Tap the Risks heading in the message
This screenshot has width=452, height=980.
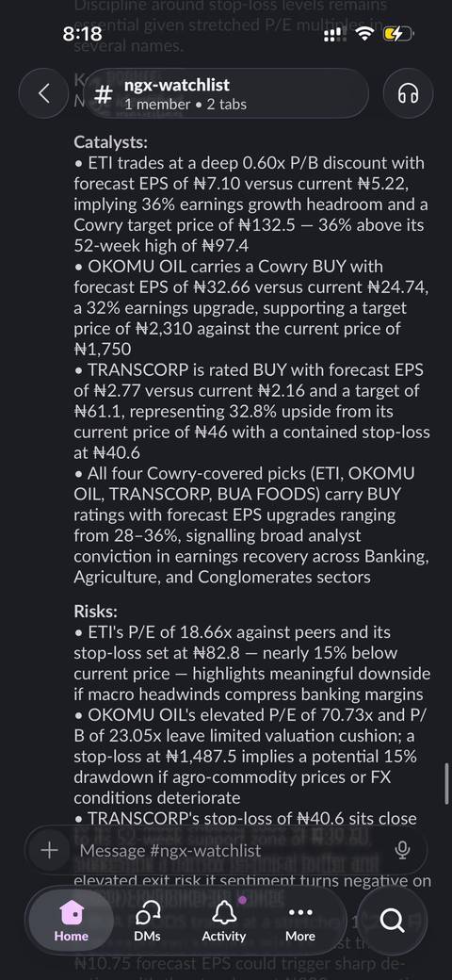(95, 611)
